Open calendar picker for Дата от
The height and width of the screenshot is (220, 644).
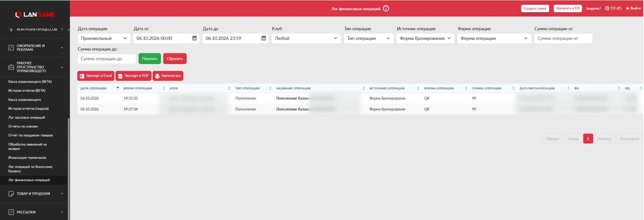(194, 38)
